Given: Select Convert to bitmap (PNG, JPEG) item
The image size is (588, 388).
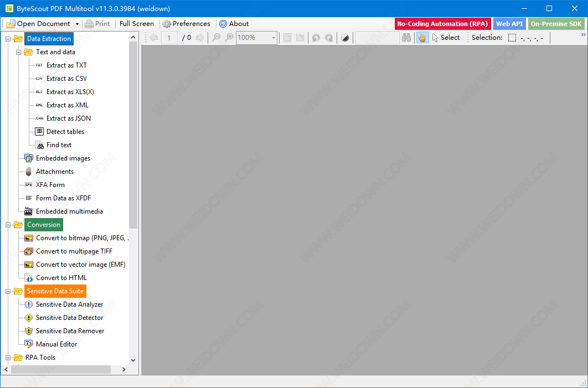Looking at the screenshot, I should click(82, 238).
